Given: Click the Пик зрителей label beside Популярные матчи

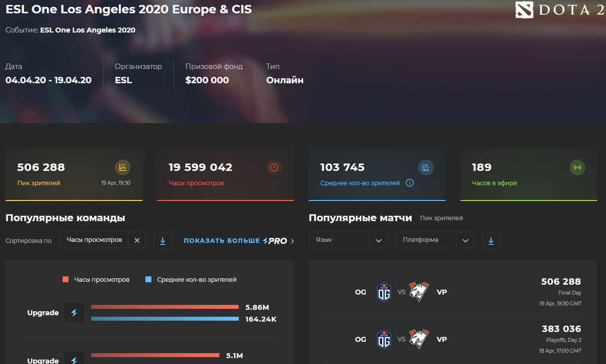Looking at the screenshot, I should click(x=442, y=218).
